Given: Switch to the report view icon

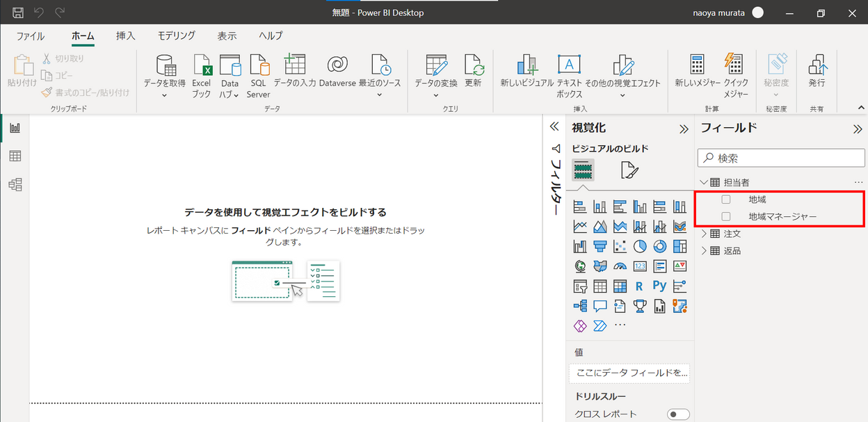Looking at the screenshot, I should [15, 129].
